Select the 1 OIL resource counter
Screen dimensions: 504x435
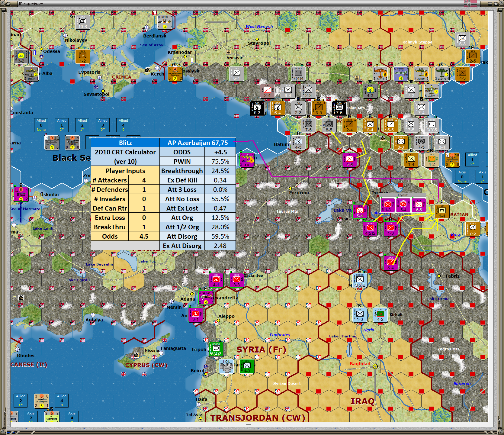226,366
